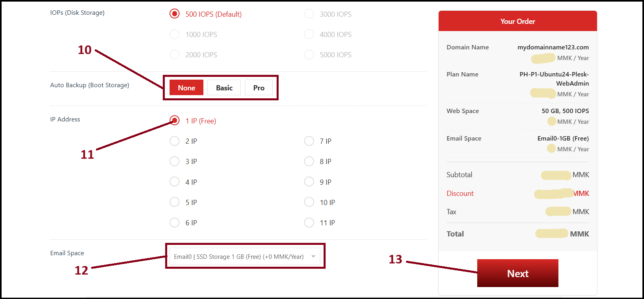This screenshot has height=299, width=644.
Task: Click the Email0-1GB (Free) value
Action: coord(563,138)
